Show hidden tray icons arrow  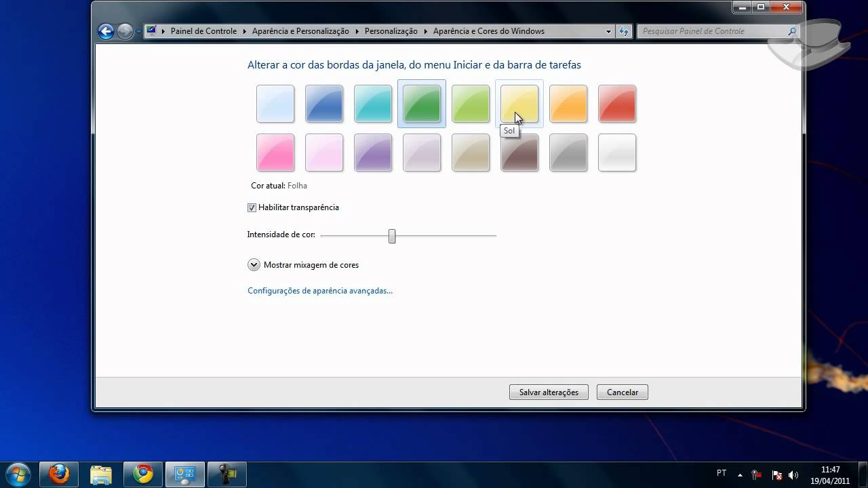point(740,474)
